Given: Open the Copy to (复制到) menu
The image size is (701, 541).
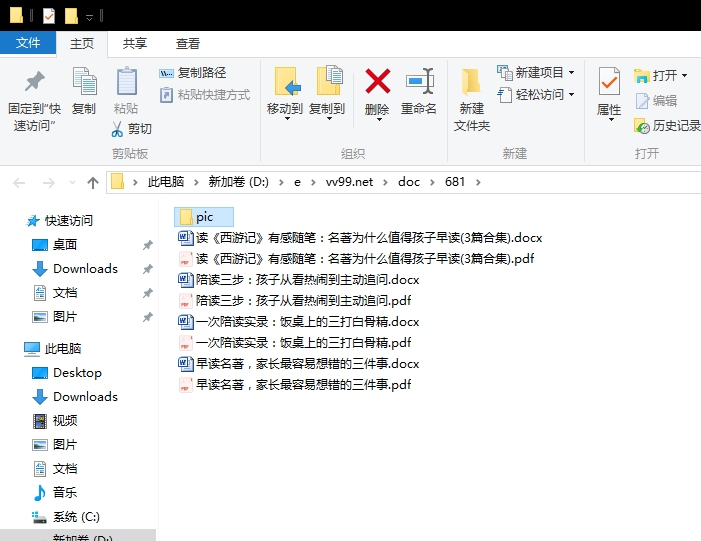Looking at the screenshot, I should click(x=327, y=93).
